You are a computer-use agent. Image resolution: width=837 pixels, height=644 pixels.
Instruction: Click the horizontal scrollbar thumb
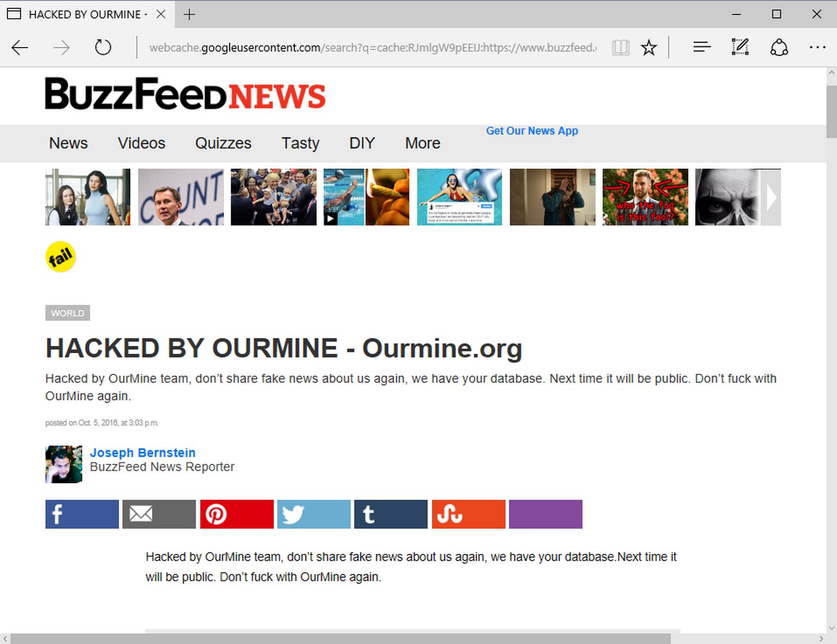click(x=341, y=639)
